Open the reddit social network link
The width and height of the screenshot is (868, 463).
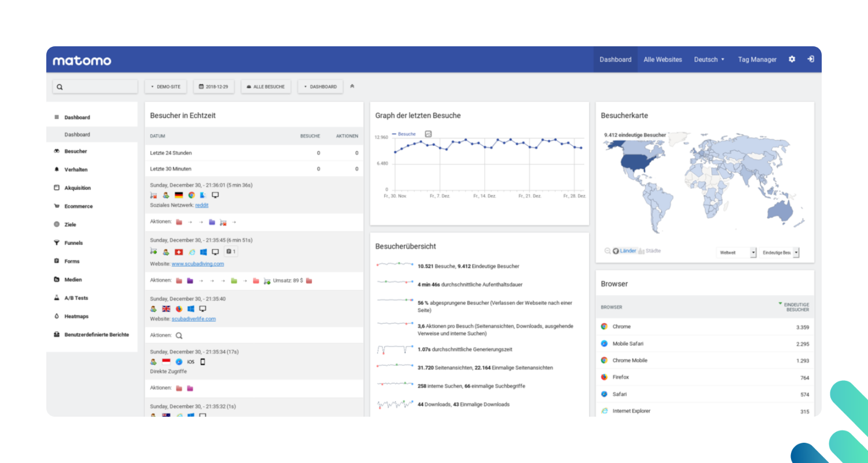201,205
